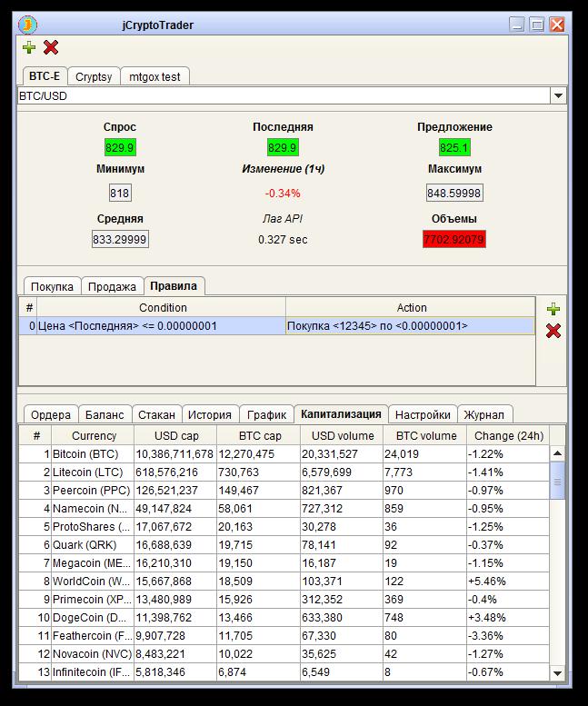Open the Продажа tab

(x=112, y=287)
